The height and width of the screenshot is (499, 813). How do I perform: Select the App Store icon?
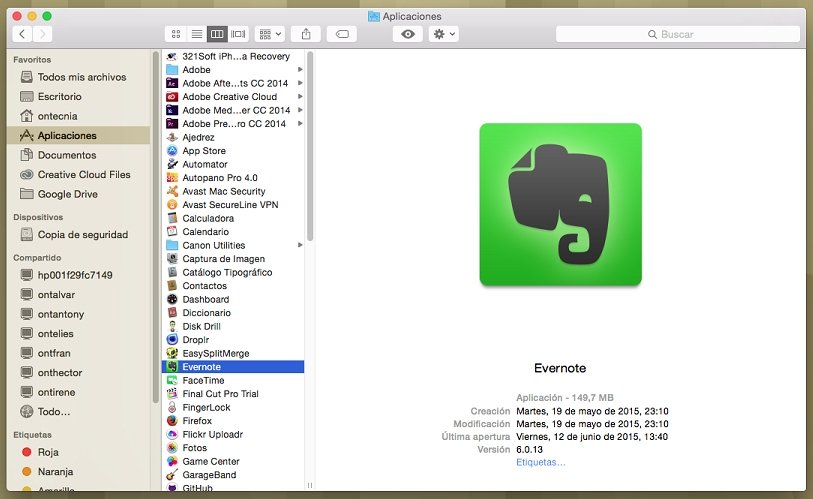point(172,151)
